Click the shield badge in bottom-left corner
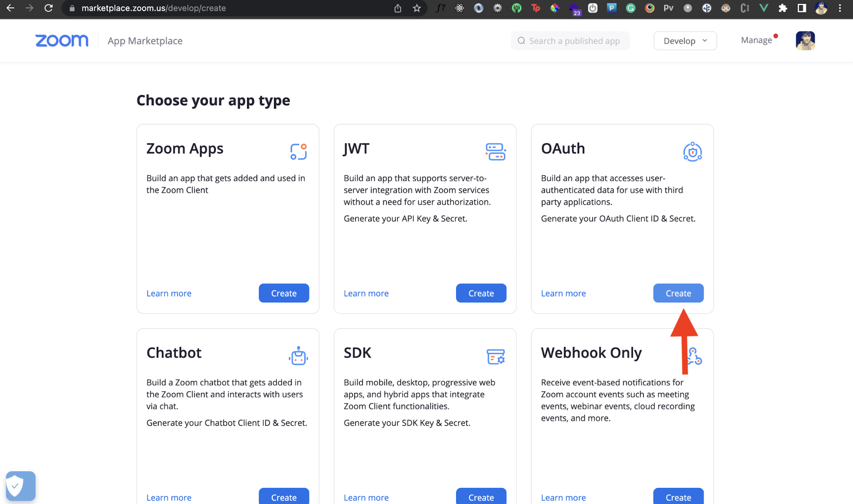This screenshot has height=504, width=853. (x=20, y=486)
